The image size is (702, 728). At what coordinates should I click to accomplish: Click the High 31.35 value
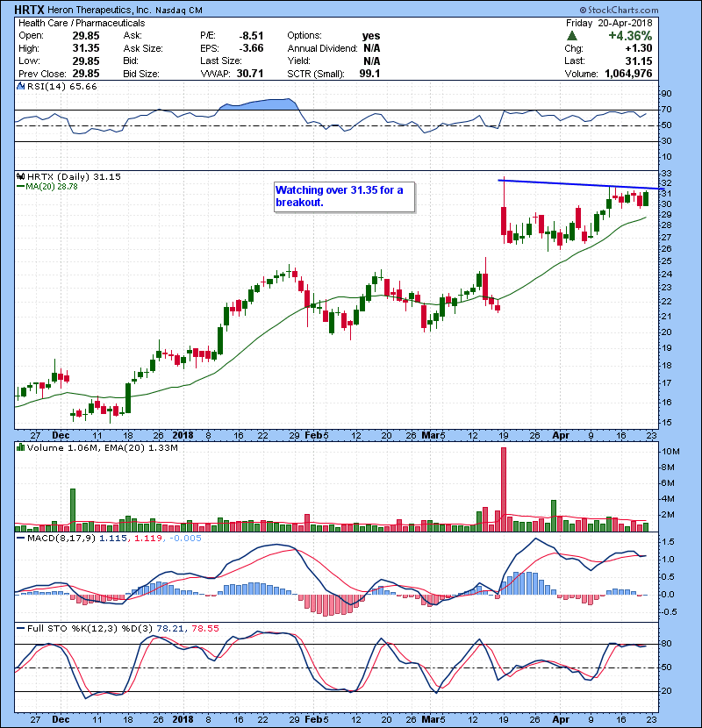click(86, 48)
